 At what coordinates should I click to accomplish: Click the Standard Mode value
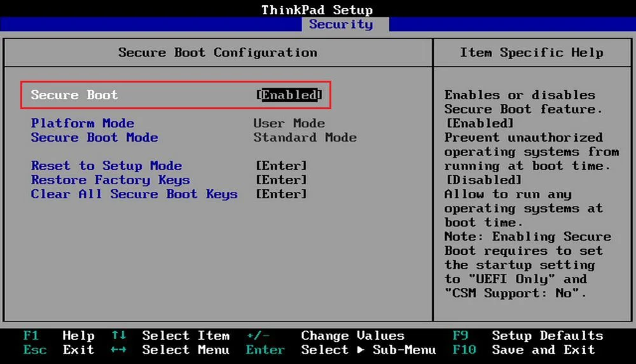305,137
